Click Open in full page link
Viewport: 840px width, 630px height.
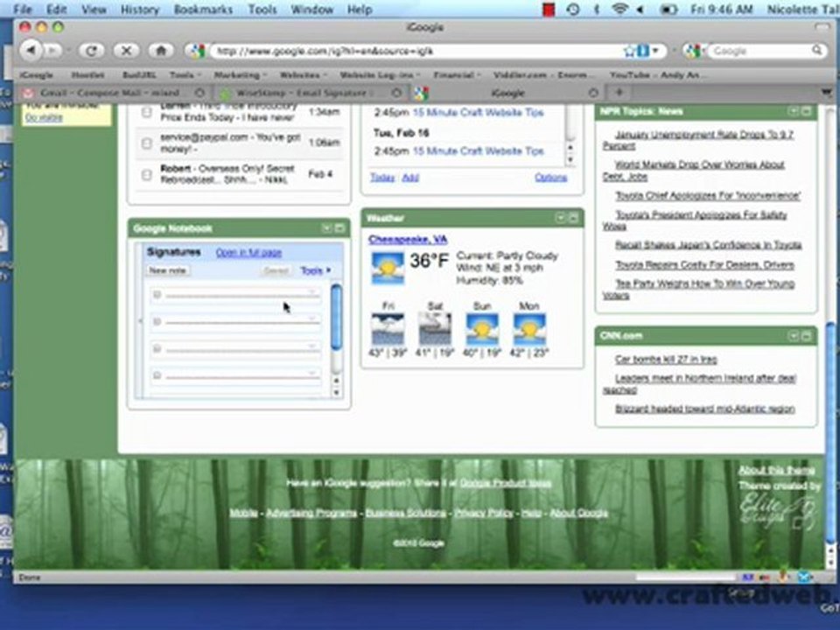(x=248, y=252)
